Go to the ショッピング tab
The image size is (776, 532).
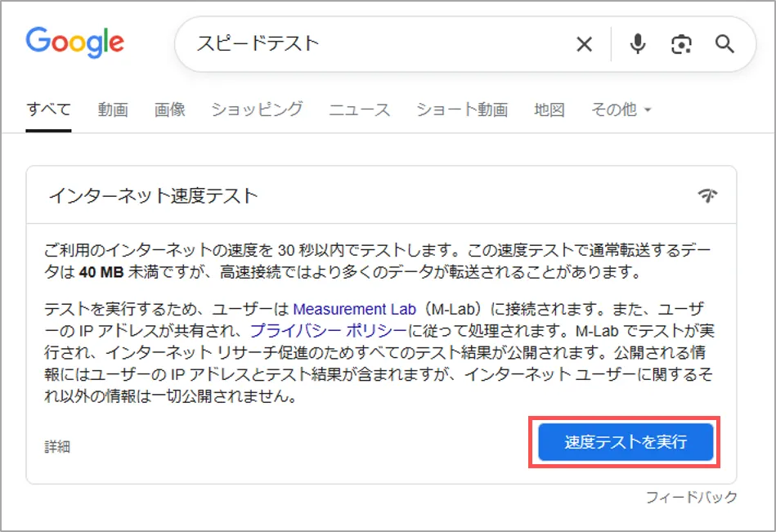click(x=257, y=110)
